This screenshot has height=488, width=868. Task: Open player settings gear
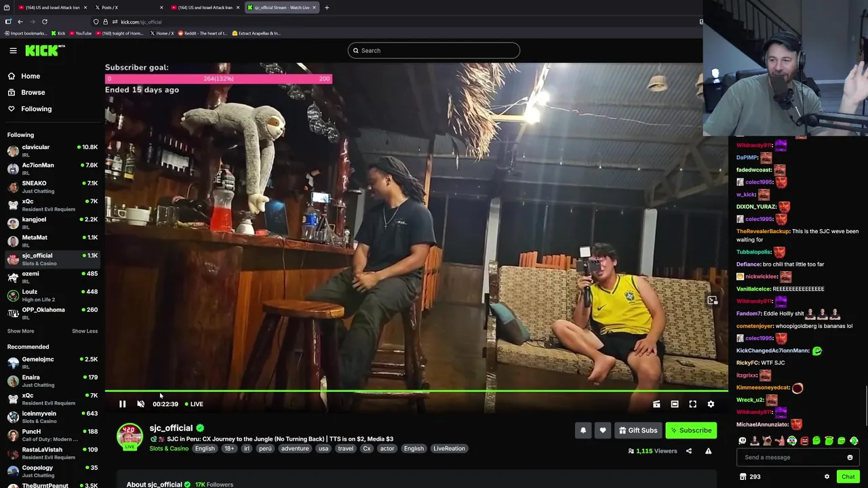(711, 404)
